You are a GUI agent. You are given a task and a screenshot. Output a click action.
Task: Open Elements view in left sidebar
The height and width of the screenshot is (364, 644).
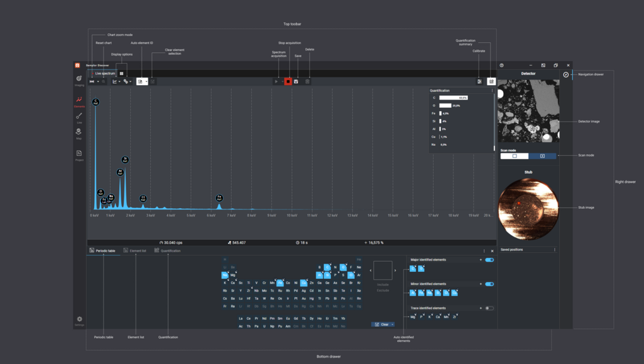tap(79, 102)
